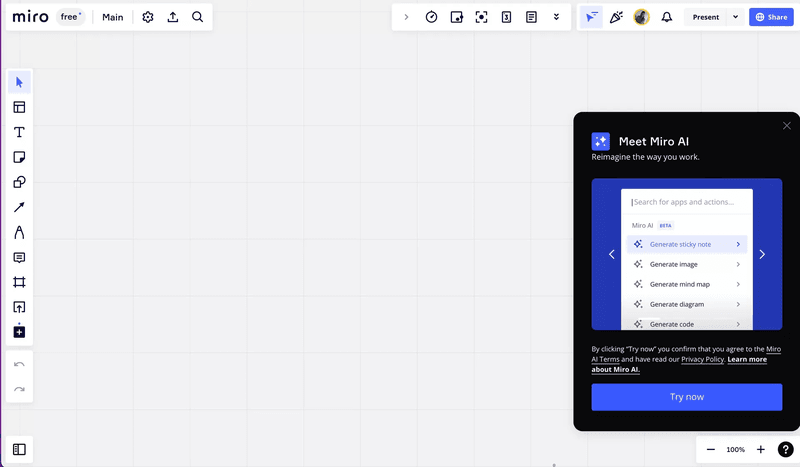The image size is (800, 467).
Task: Select the Connection line tool
Action: pos(19,207)
